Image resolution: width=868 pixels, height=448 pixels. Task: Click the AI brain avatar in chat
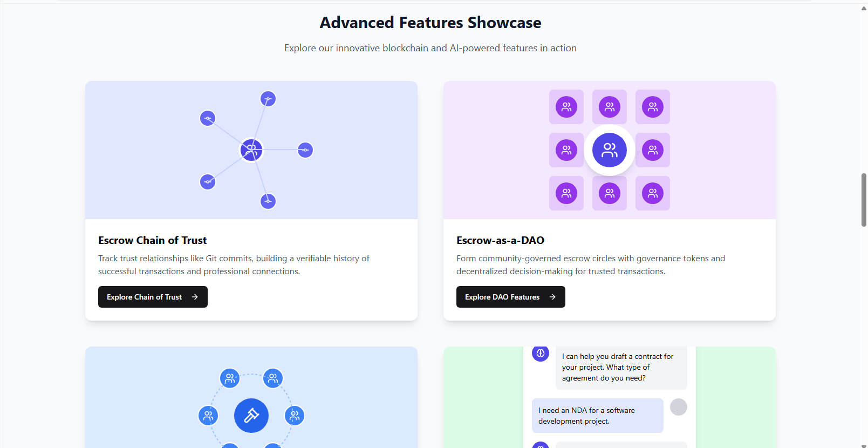[x=541, y=354]
